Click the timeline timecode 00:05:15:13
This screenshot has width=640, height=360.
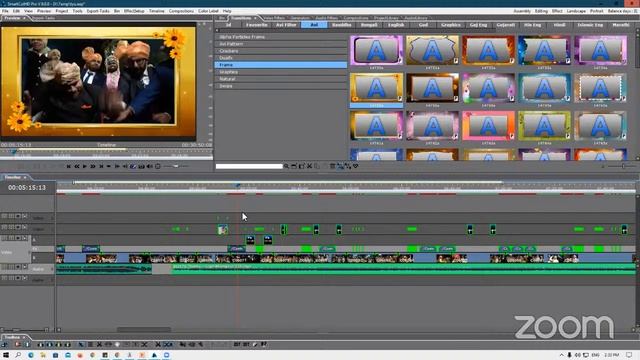click(x=27, y=188)
